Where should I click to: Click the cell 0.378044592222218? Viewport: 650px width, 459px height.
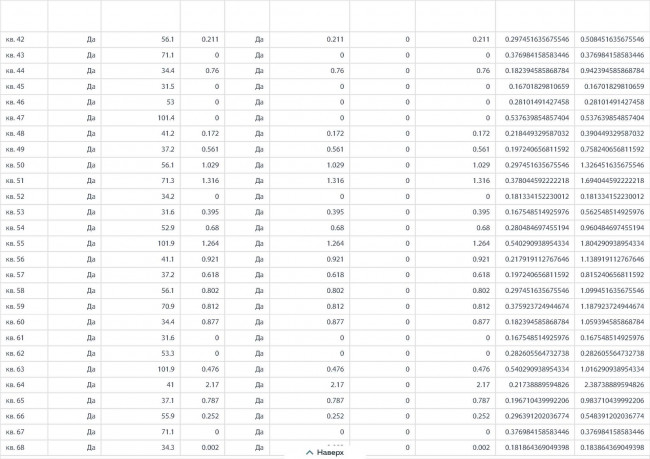click(537, 181)
